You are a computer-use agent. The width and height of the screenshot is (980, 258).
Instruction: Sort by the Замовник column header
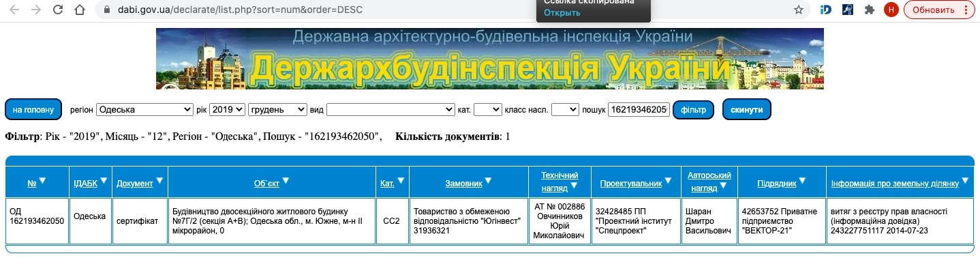click(x=463, y=184)
